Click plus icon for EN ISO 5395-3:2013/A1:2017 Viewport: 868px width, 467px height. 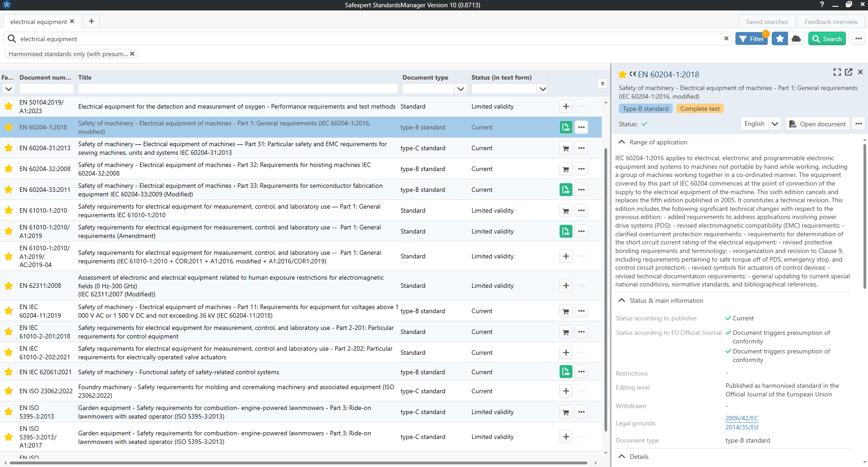pyautogui.click(x=566, y=437)
